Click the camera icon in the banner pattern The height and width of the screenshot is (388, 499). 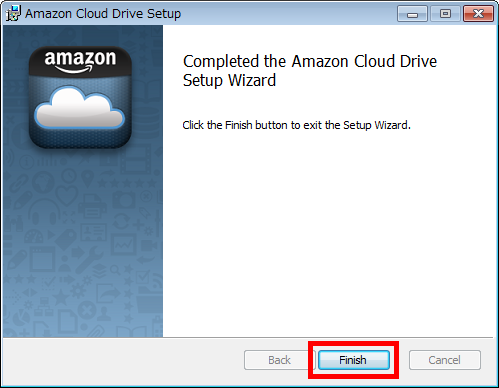[x=123, y=200]
